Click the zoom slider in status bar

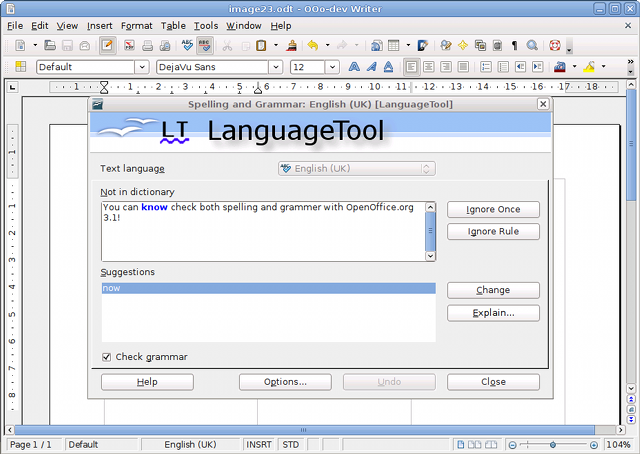(x=554, y=444)
